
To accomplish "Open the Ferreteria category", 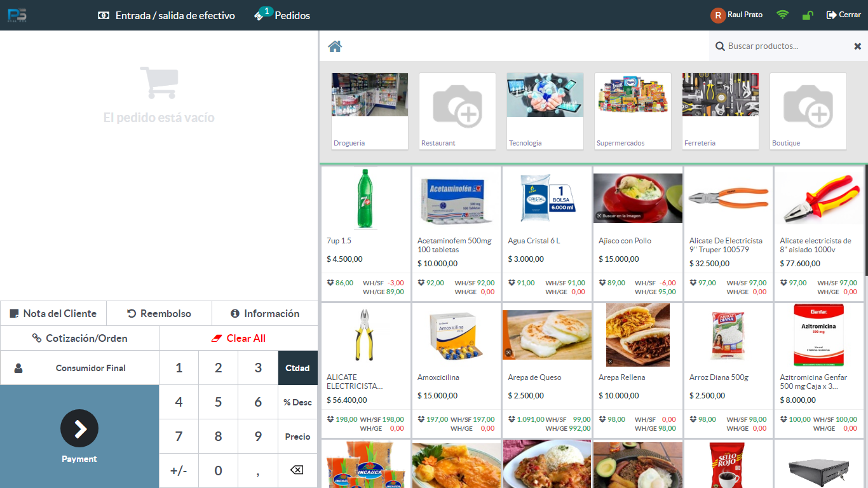I will 721,111.
